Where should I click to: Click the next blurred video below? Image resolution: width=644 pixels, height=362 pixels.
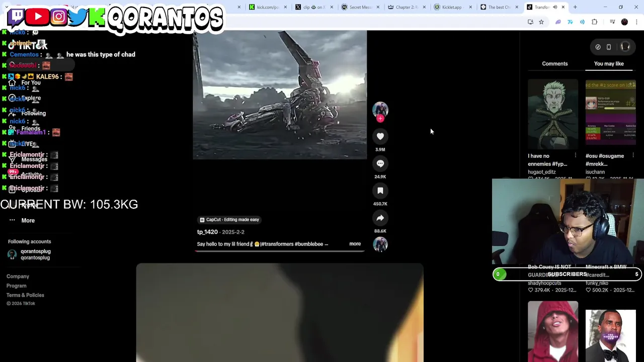pos(280,312)
